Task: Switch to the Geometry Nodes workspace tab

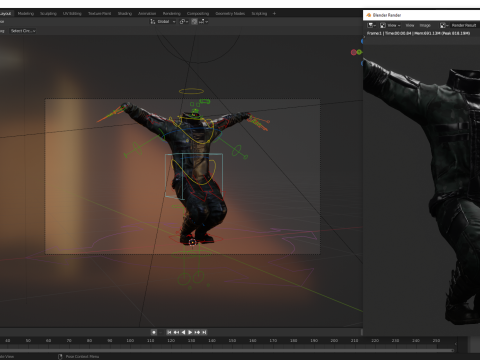Action: [x=230, y=14]
